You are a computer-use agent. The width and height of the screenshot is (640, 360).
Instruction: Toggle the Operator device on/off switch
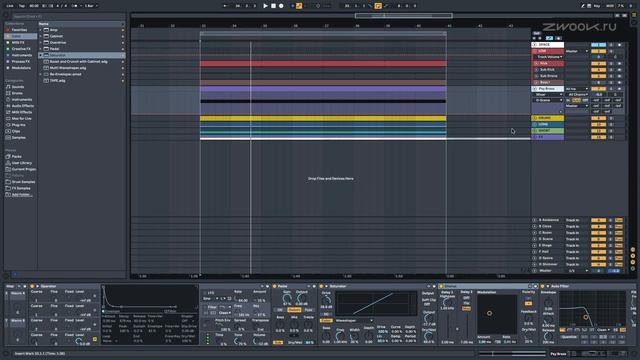tap(32, 286)
